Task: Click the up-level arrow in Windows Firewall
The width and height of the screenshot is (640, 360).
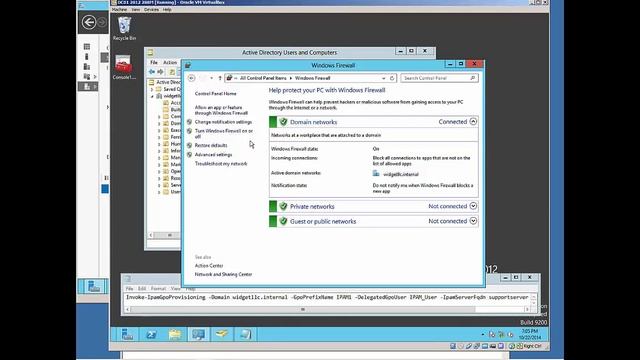Action: pyautogui.click(x=220, y=78)
